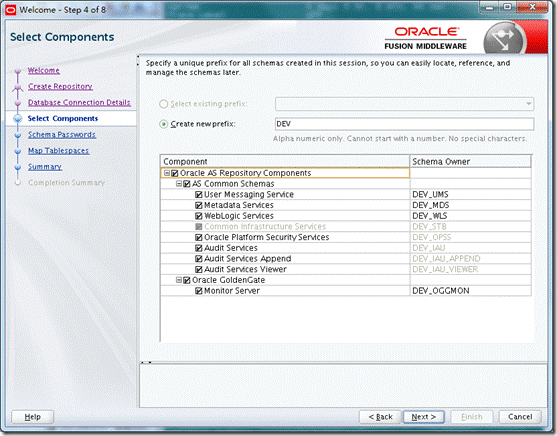
Task: Click the Summary step bullet icon
Action: tap(17, 168)
